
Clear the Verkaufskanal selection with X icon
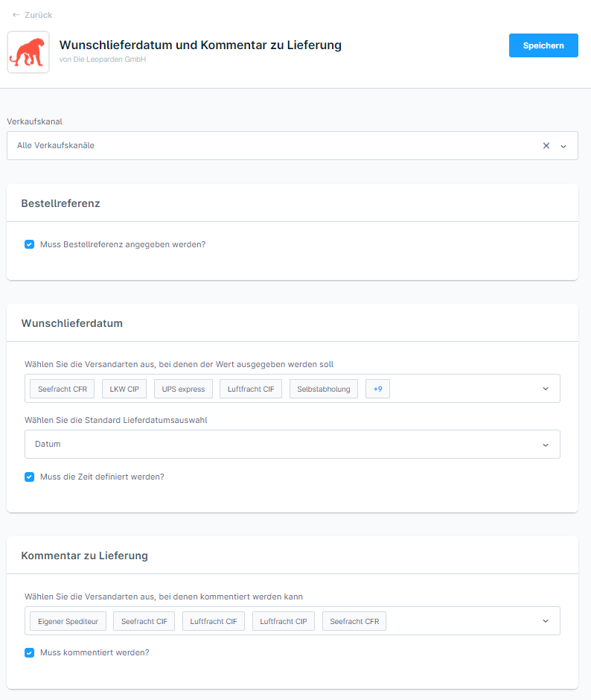tap(546, 146)
